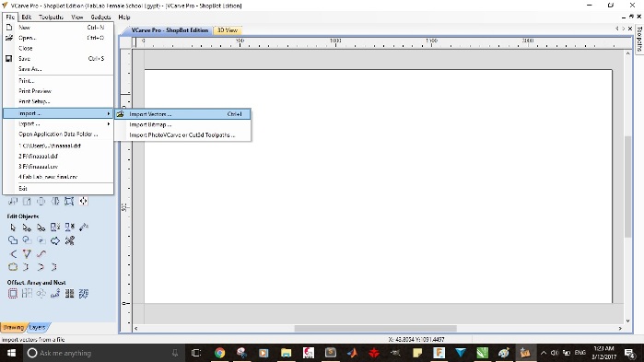The image size is (644, 362).
Task: Click the horizontal scrollbar thumb
Action: click(x=375, y=328)
